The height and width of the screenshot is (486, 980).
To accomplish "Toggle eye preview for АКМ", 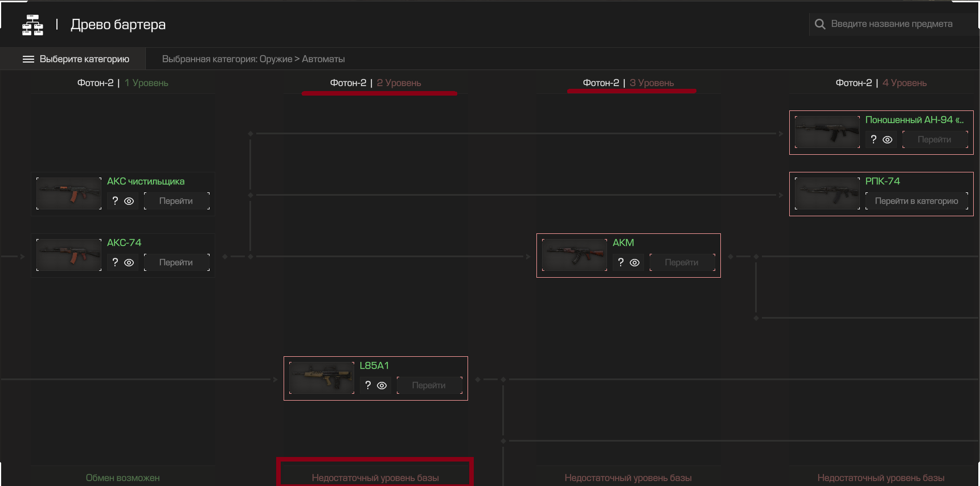I will (635, 262).
